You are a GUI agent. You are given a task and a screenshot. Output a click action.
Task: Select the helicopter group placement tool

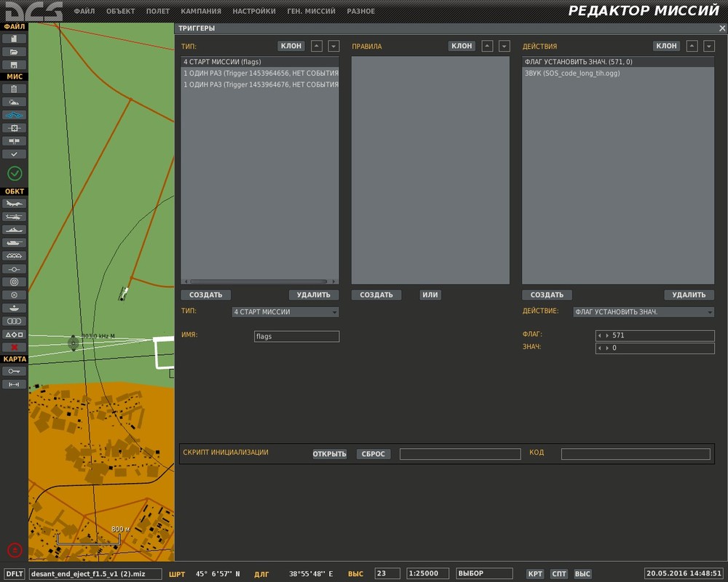(x=15, y=217)
